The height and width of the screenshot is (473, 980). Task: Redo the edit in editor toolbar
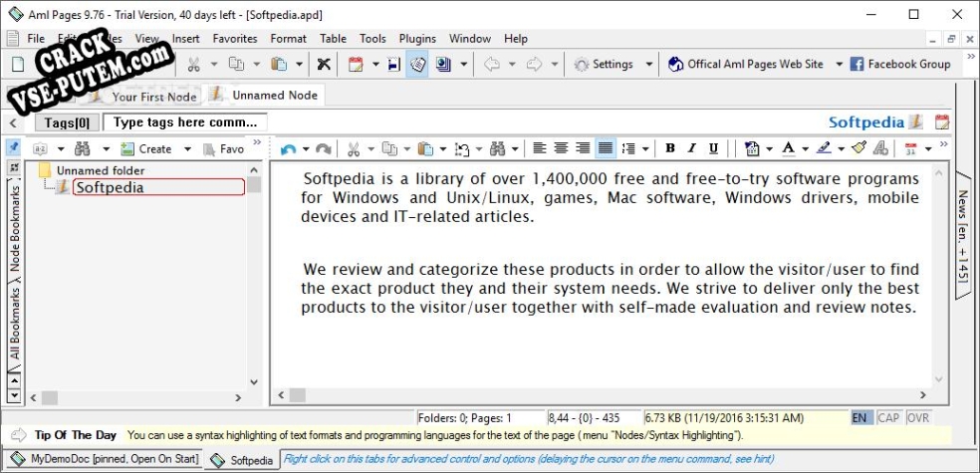pyautogui.click(x=323, y=148)
